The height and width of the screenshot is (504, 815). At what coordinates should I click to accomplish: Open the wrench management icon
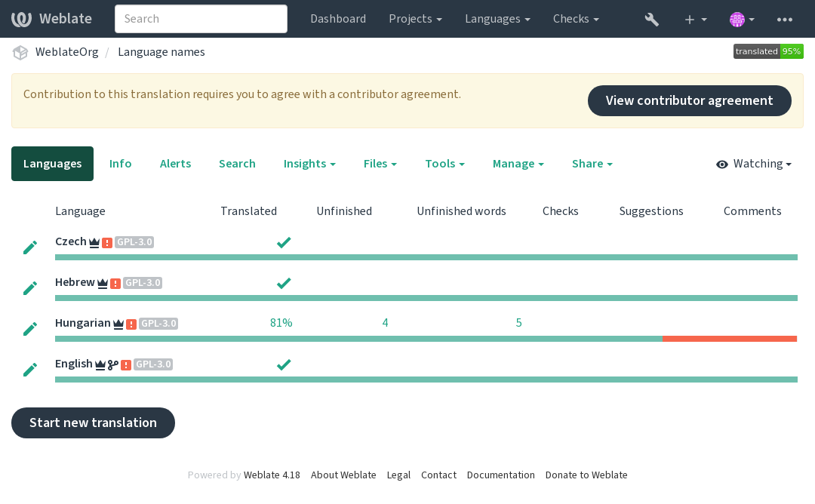(652, 19)
